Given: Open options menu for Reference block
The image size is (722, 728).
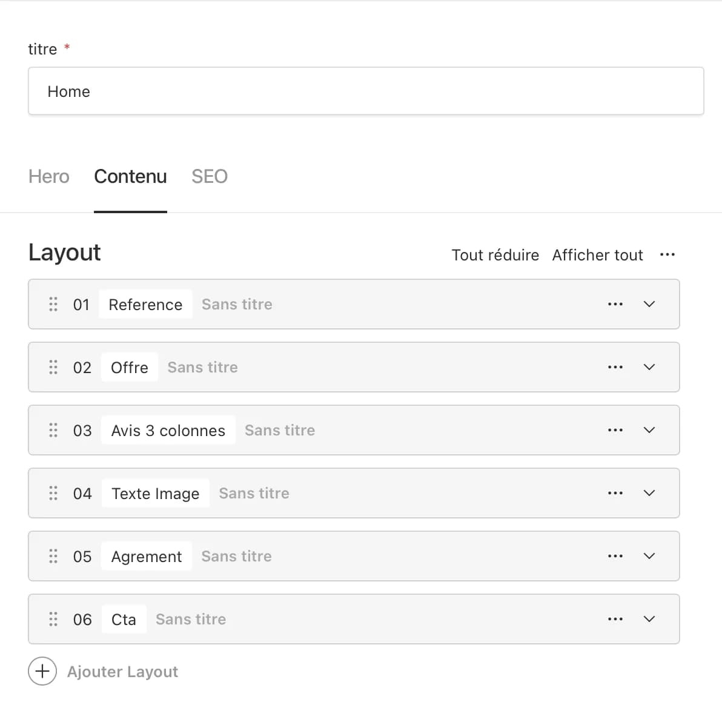Looking at the screenshot, I should tap(615, 304).
